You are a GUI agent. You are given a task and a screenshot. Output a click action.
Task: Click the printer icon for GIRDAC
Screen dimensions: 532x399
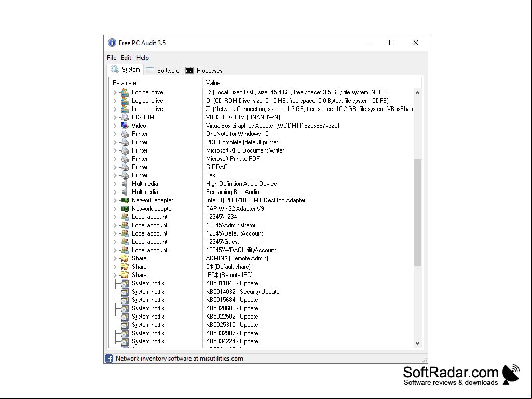click(125, 167)
